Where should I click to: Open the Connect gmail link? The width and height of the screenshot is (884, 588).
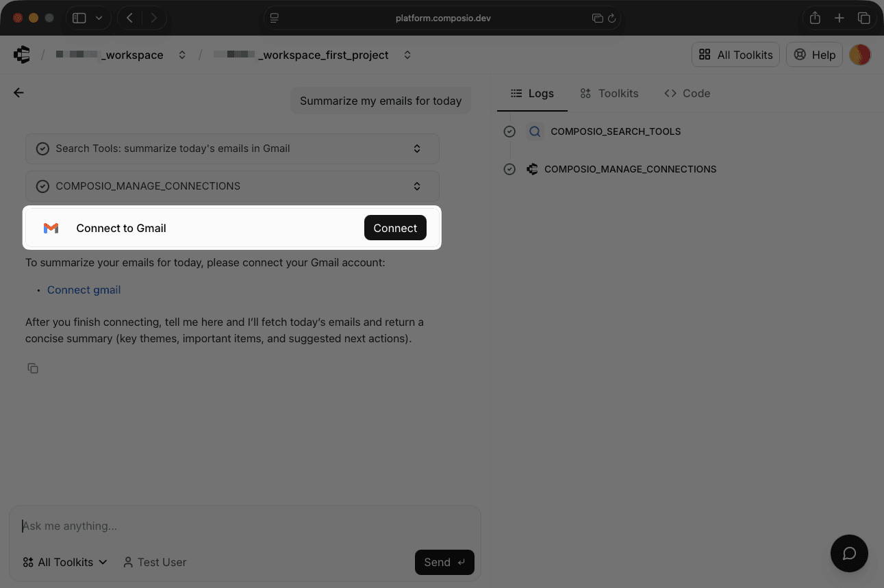point(84,290)
